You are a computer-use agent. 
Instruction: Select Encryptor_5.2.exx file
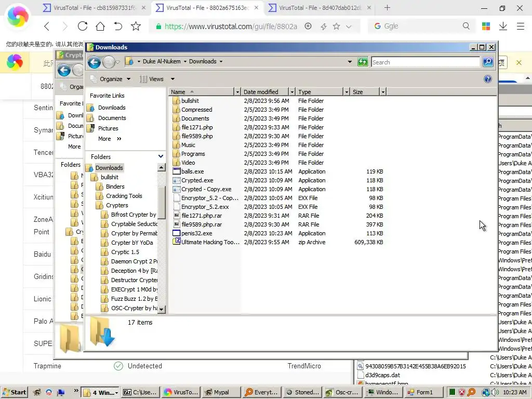[205, 207]
